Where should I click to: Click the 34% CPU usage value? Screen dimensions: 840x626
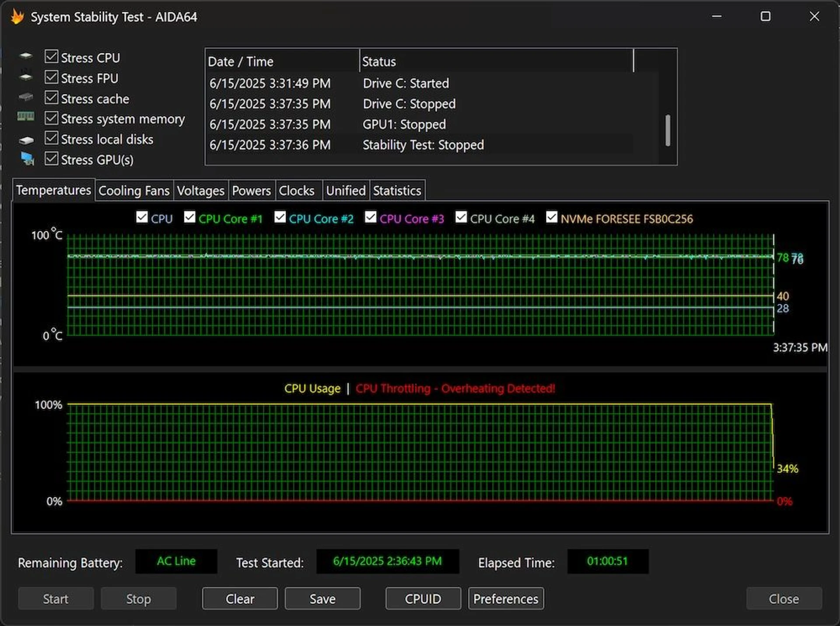coord(787,469)
